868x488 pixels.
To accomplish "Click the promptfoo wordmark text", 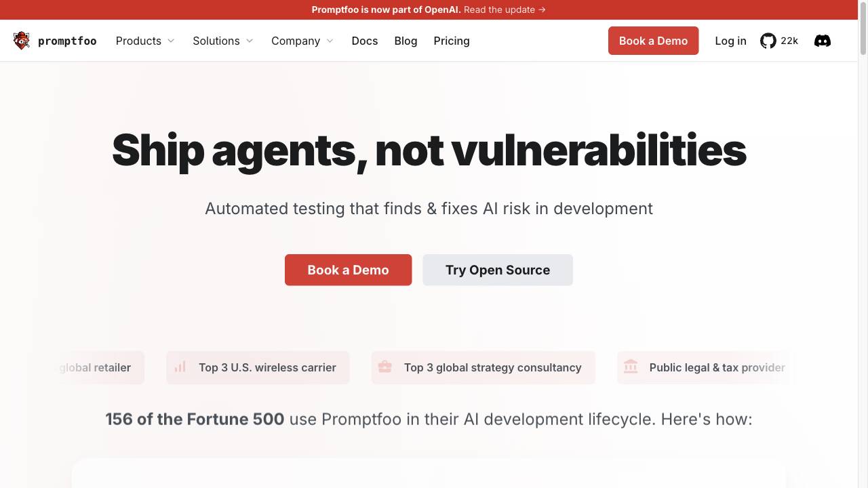I will 67,41.
